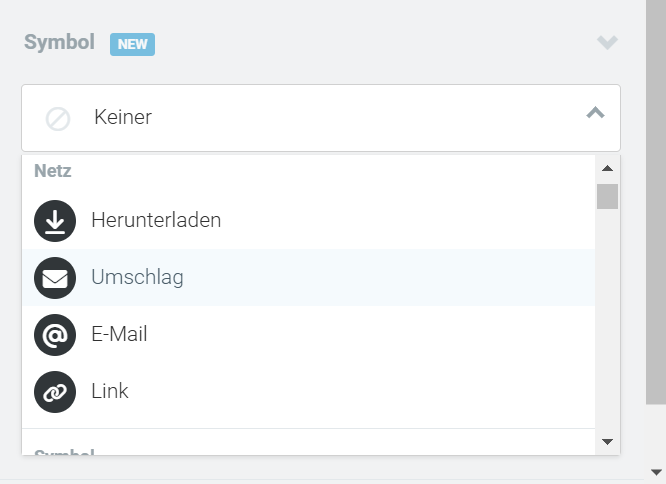Click the crossed-circle none icon beside Keiner
Viewport: 666px width, 484px height.
58,118
